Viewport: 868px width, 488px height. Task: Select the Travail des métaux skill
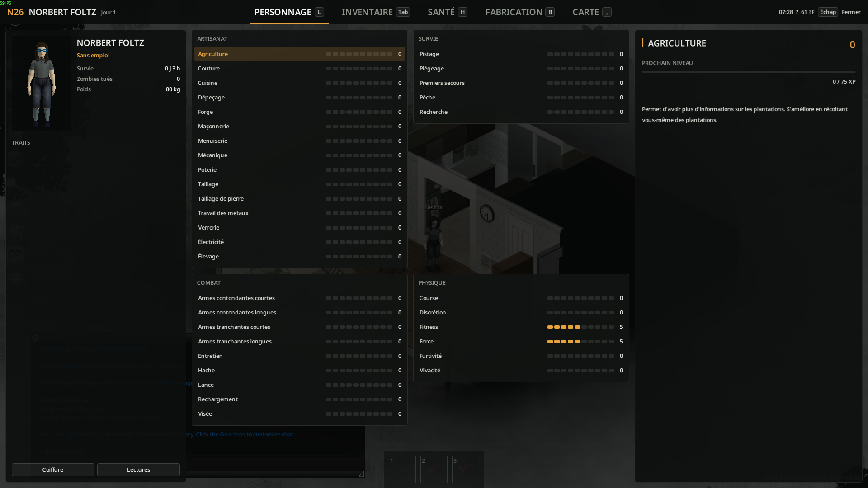coord(300,213)
